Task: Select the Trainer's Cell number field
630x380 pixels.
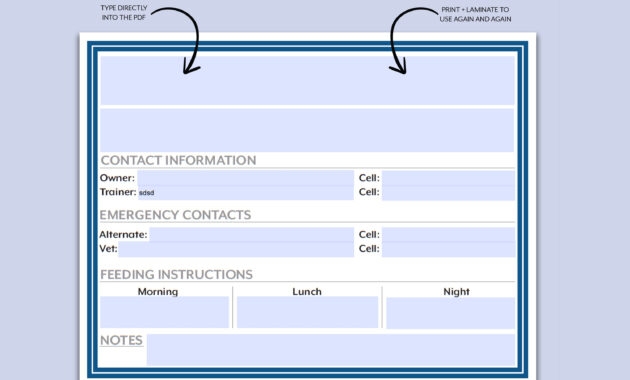Action: coord(448,193)
